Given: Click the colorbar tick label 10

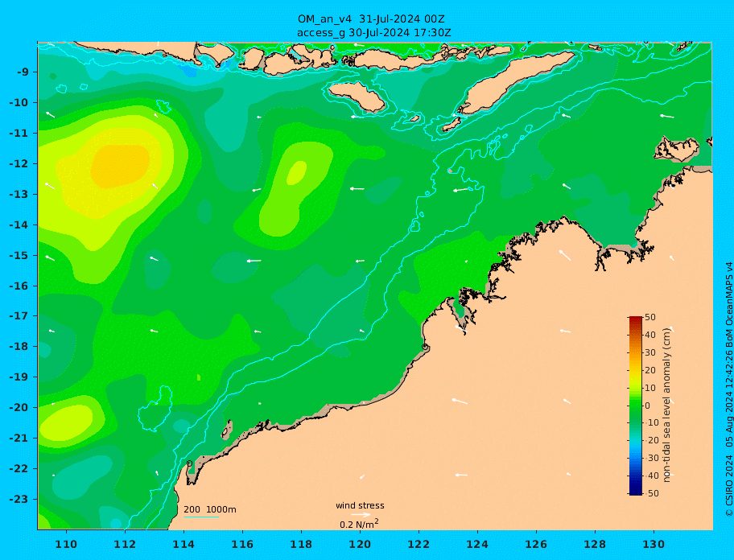Looking at the screenshot, I should 650,388.
